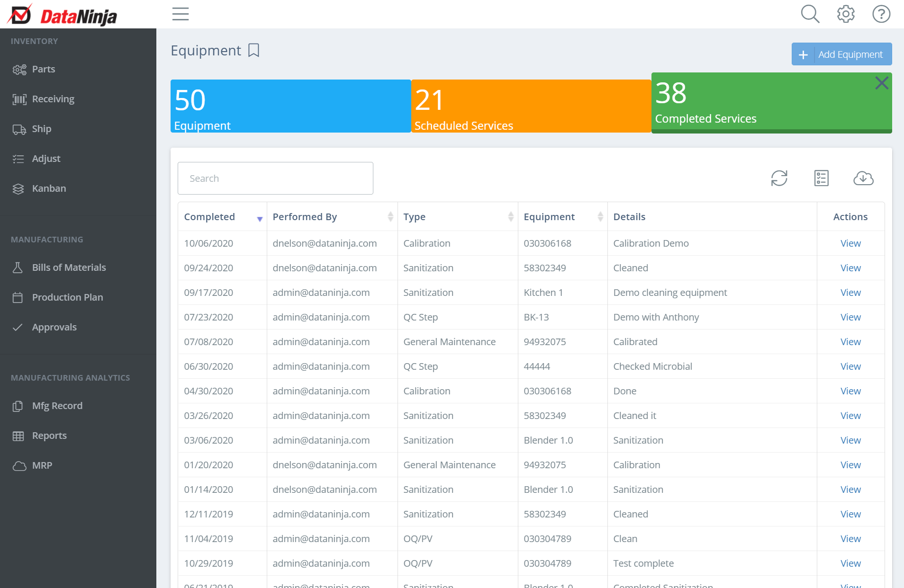Sort by Equipment column
Image resolution: width=904 pixels, height=588 pixels.
tap(600, 217)
